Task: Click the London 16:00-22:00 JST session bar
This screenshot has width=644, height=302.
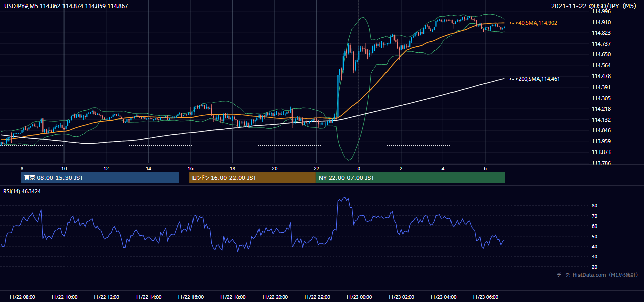Action: pyautogui.click(x=252, y=178)
